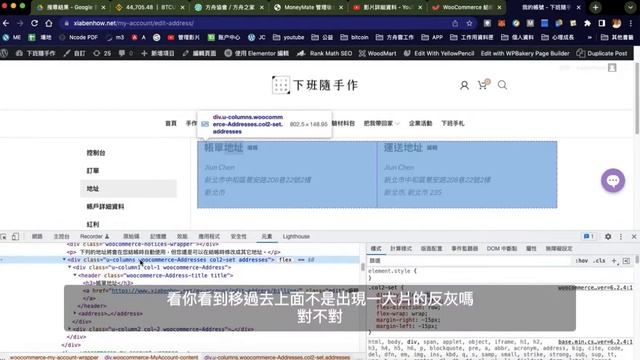Click the user profile avatar in Chrome toolbar
Image resolution: width=640 pixels, height=360 pixels.
coord(616,23)
